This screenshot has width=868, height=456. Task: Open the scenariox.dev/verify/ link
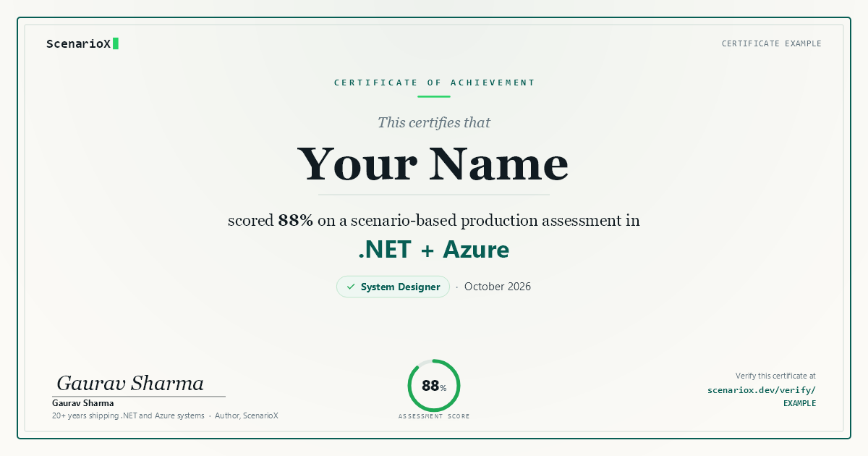[x=762, y=390]
